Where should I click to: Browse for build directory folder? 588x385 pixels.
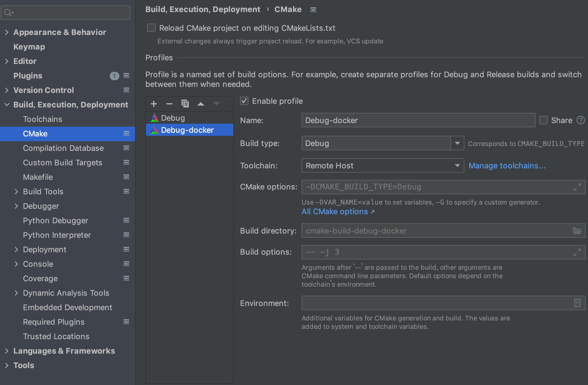(x=577, y=231)
